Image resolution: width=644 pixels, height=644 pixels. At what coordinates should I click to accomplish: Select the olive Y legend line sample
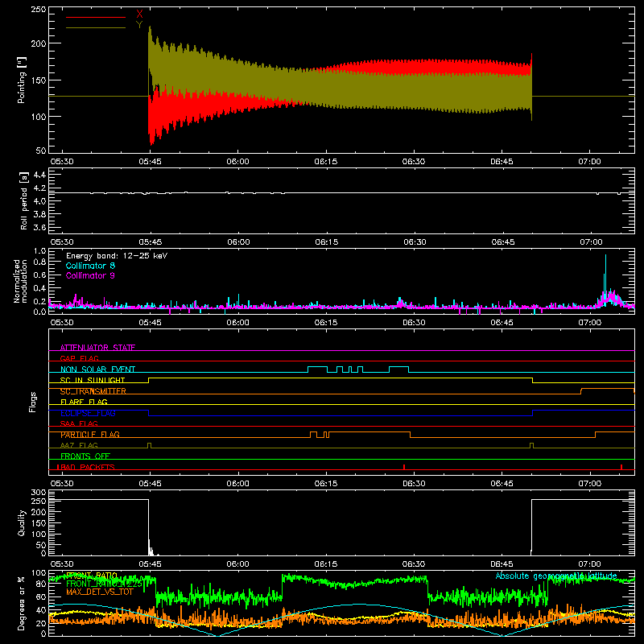click(96, 27)
